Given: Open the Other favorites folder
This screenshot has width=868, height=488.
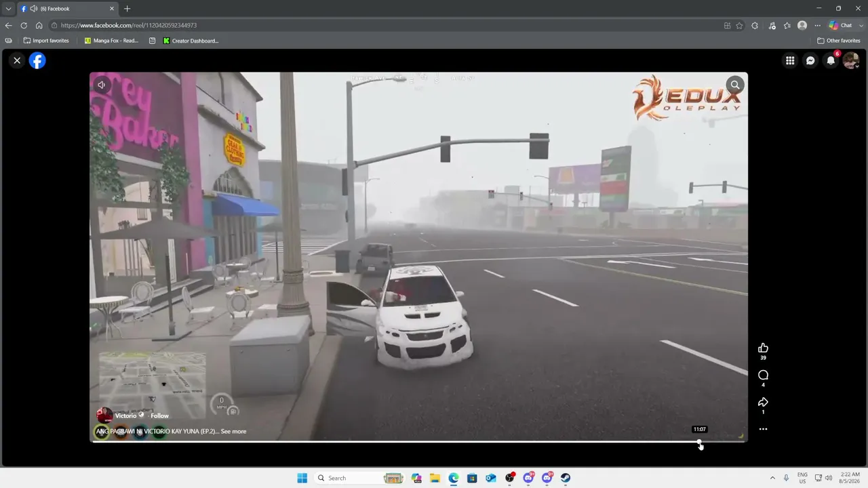Looking at the screenshot, I should click(839, 41).
